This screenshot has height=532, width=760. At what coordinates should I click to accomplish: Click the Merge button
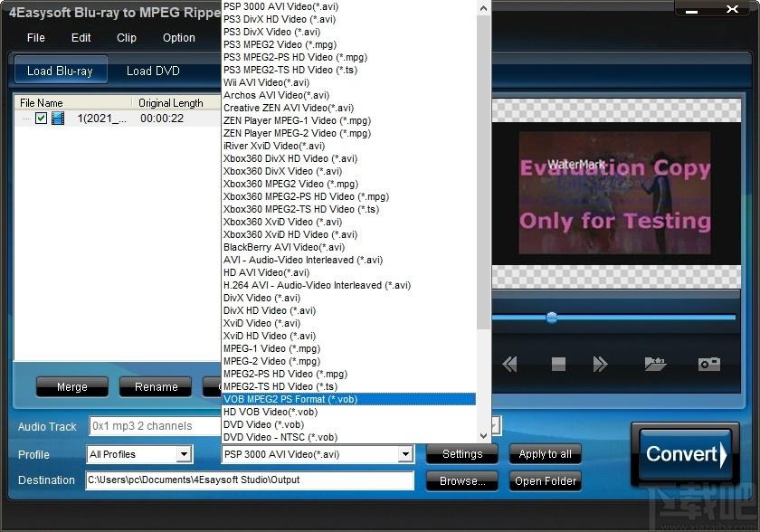[x=72, y=387]
